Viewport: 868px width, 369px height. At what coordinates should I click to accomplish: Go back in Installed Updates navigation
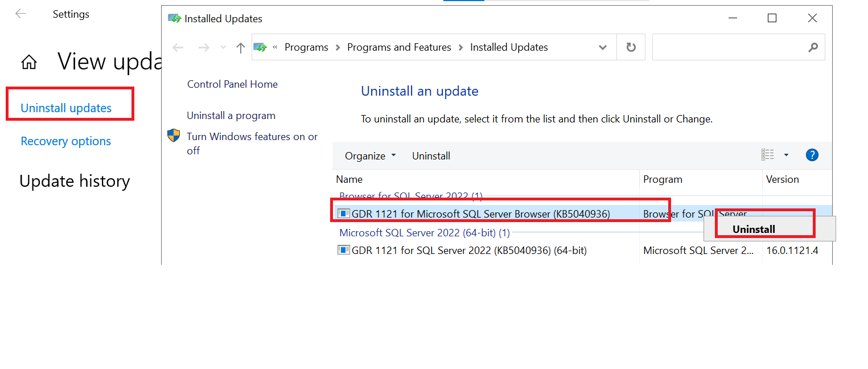pos(178,47)
